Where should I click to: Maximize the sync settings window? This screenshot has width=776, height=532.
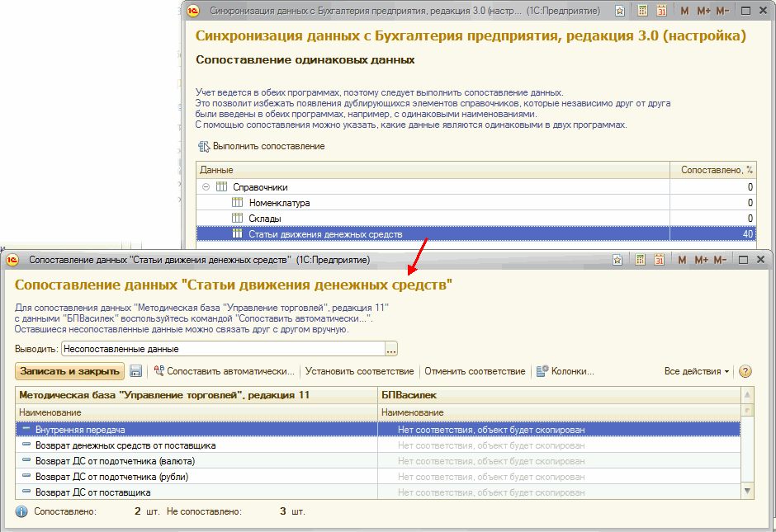[745, 11]
